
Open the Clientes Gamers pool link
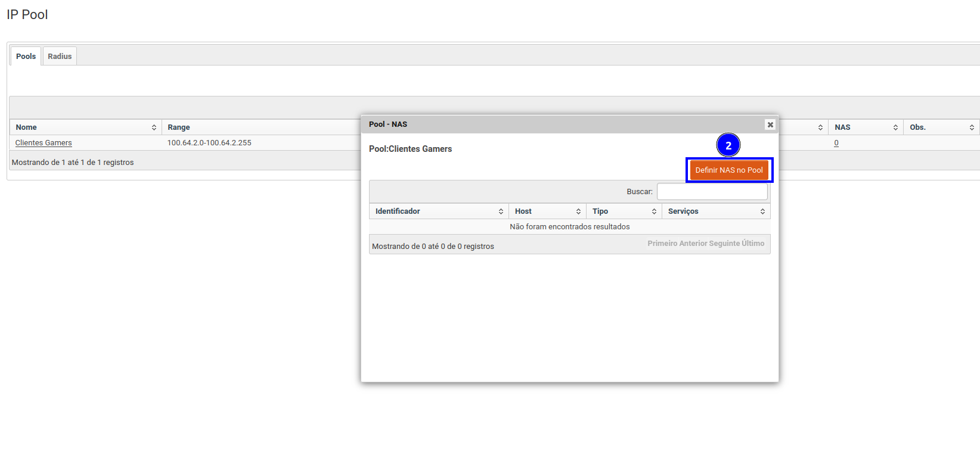tap(44, 143)
